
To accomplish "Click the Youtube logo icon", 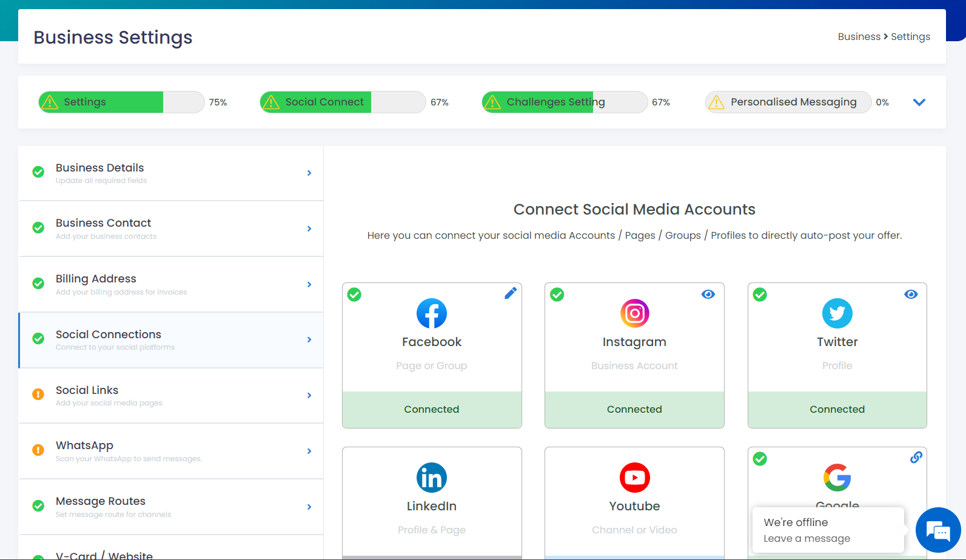I will click(634, 478).
